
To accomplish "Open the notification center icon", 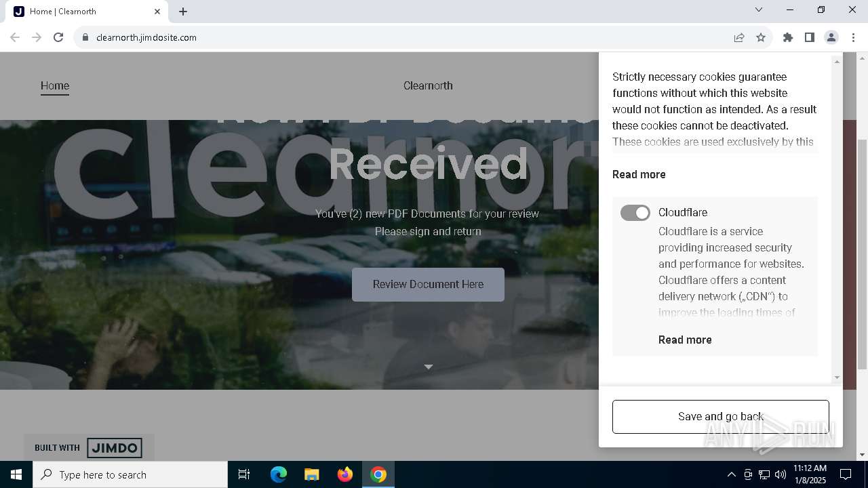I will click(x=846, y=474).
